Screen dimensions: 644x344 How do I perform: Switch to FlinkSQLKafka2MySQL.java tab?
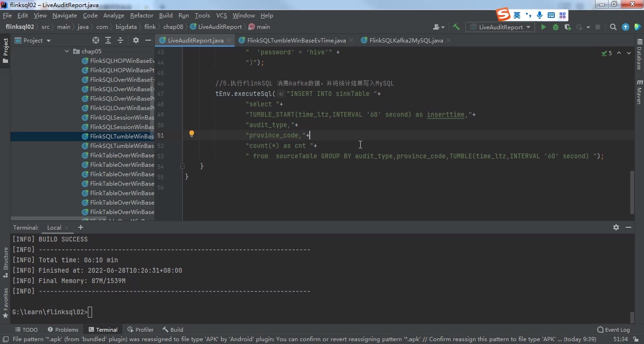(x=406, y=41)
